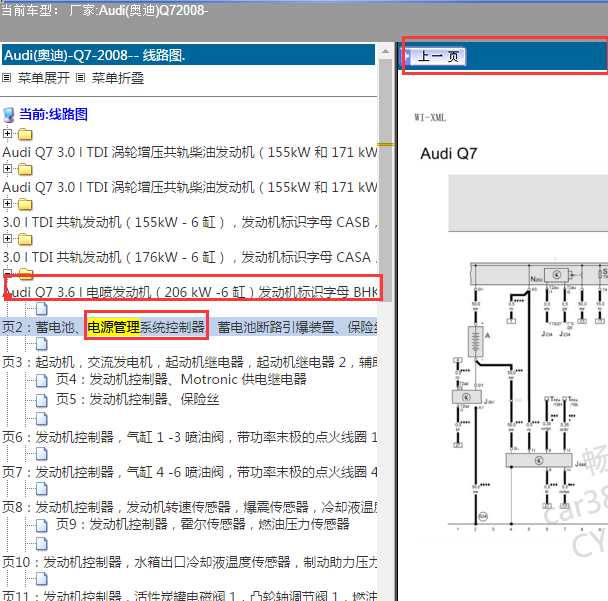
Task: Open 页7 气缸 4-6 喷油阀 page
Action: 189,472
